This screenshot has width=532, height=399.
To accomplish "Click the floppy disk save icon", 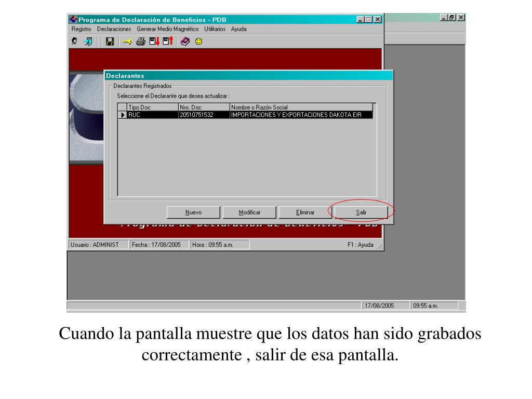I will click(110, 42).
